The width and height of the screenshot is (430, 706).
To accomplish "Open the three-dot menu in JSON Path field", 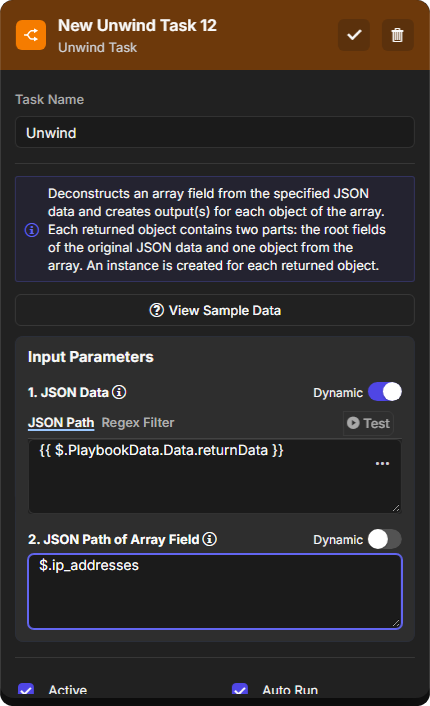I will [382, 463].
